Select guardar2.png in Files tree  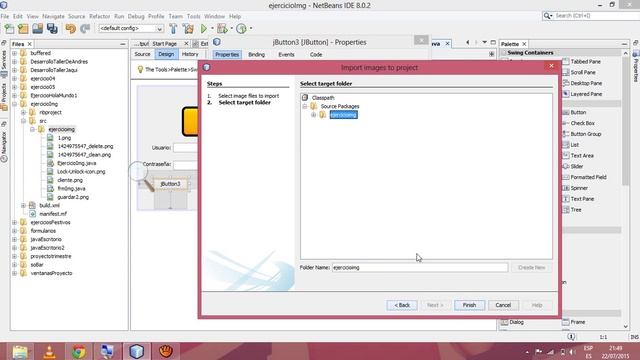[x=73, y=197]
